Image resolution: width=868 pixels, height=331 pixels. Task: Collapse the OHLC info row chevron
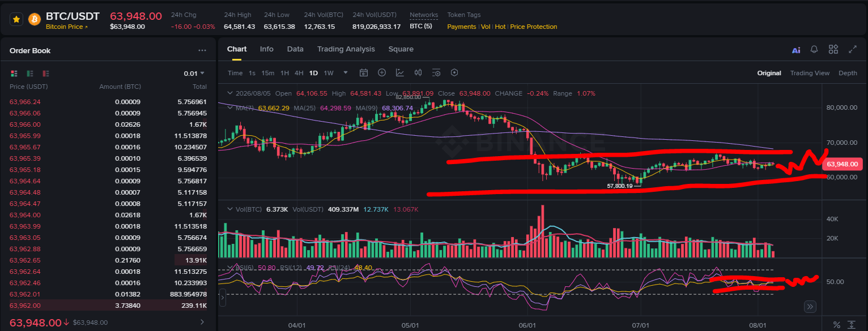tap(230, 93)
